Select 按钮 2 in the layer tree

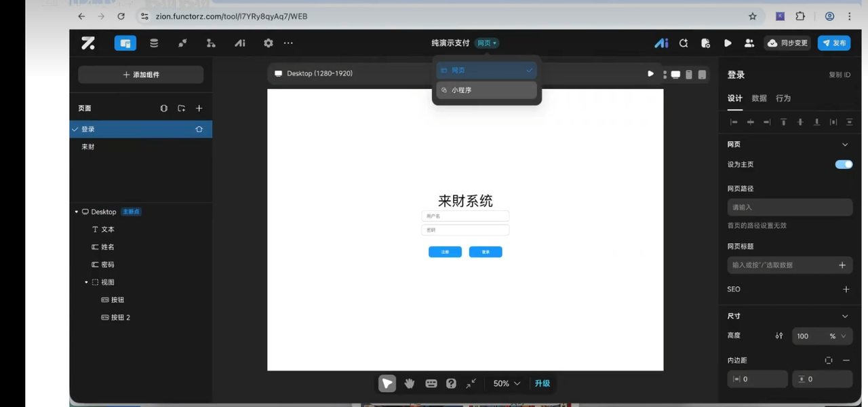coord(121,317)
